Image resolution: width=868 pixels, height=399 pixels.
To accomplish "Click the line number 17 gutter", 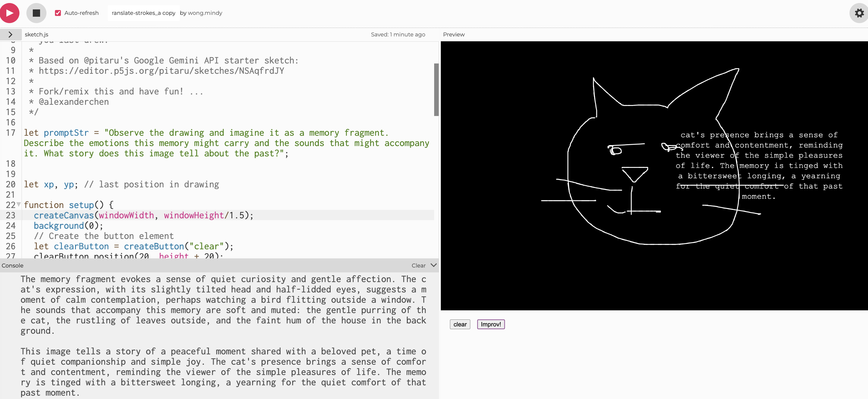I will pos(11,133).
